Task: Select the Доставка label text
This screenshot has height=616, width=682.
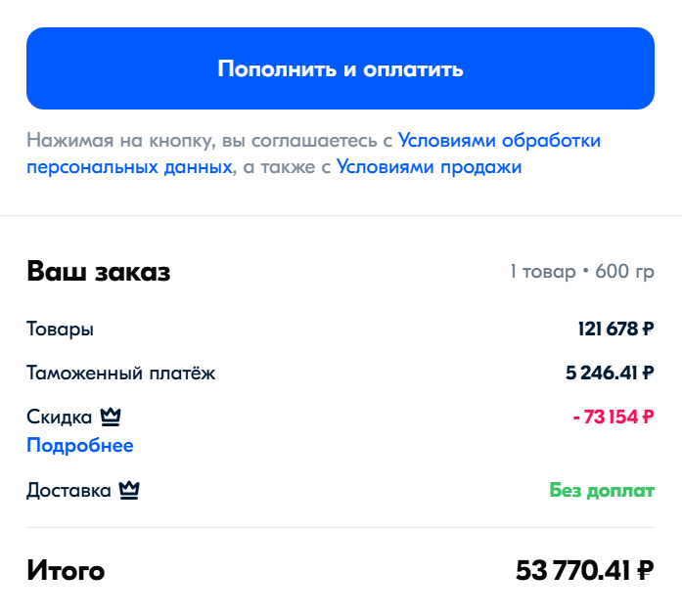Action: (68, 491)
